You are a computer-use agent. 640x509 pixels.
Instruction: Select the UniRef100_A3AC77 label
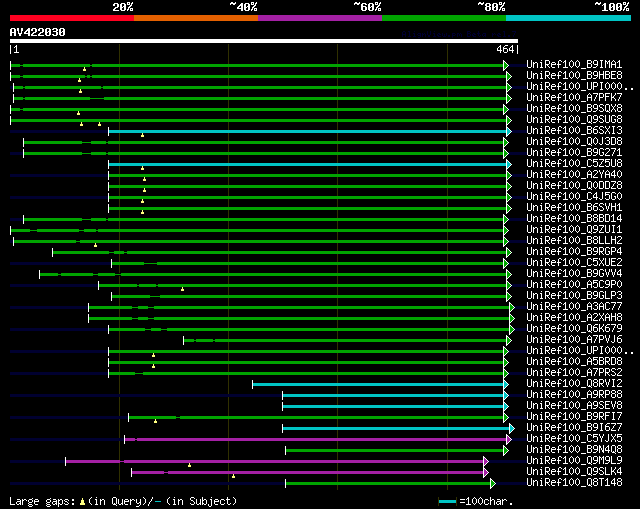pos(574,307)
